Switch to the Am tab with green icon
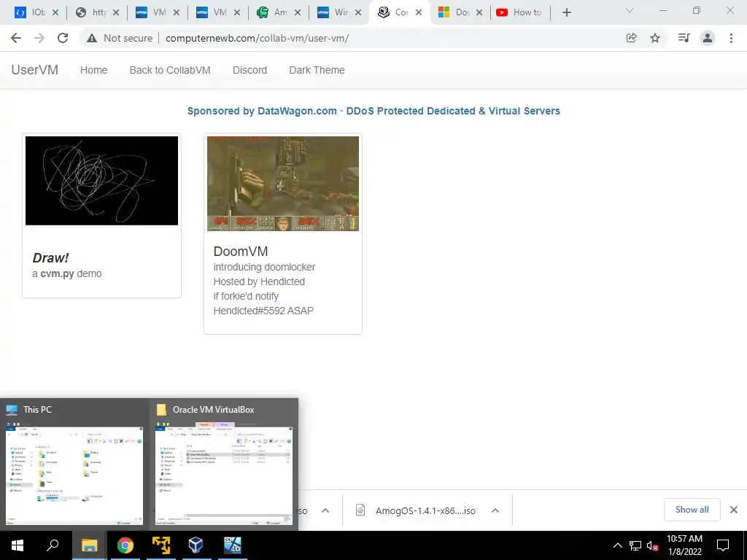The image size is (747, 560). [x=278, y=12]
